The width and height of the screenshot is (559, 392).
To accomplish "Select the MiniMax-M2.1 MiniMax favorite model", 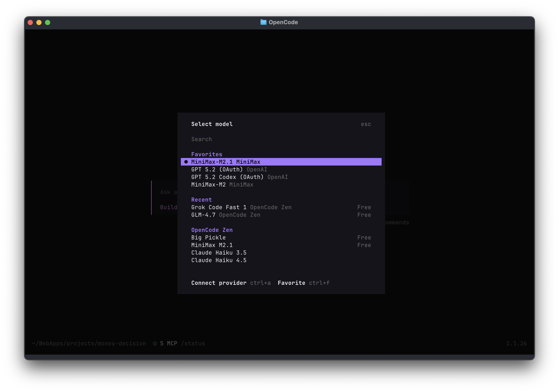I will click(x=281, y=162).
